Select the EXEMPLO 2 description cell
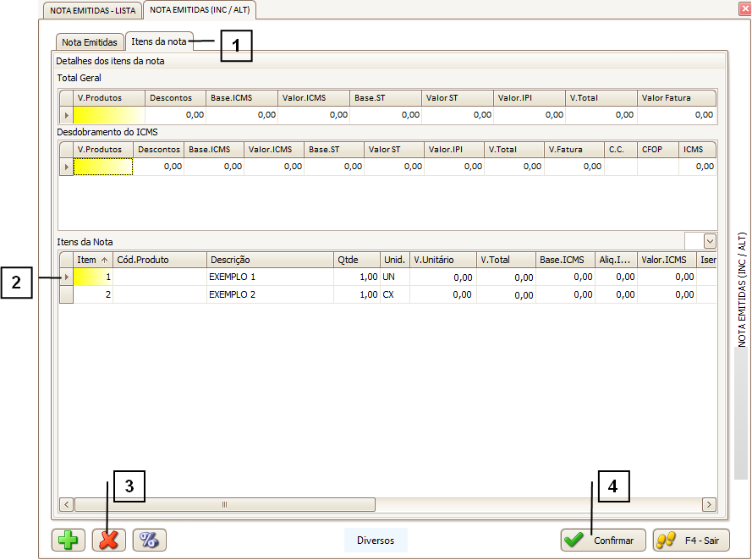This screenshot has height=560, width=752. coord(269,295)
